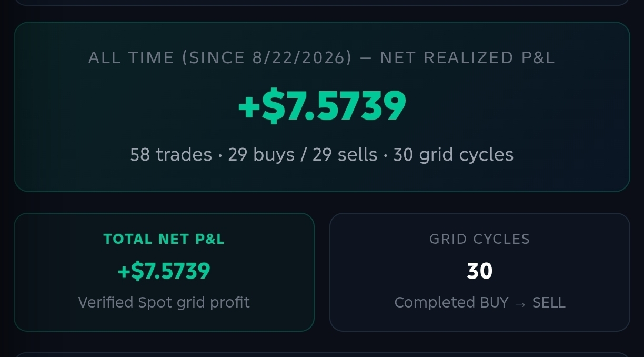Click "Completed BUY → SELL" caption

click(480, 303)
